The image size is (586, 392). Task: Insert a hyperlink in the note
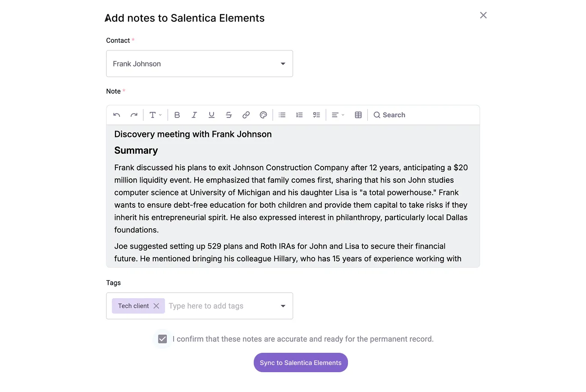(x=246, y=115)
